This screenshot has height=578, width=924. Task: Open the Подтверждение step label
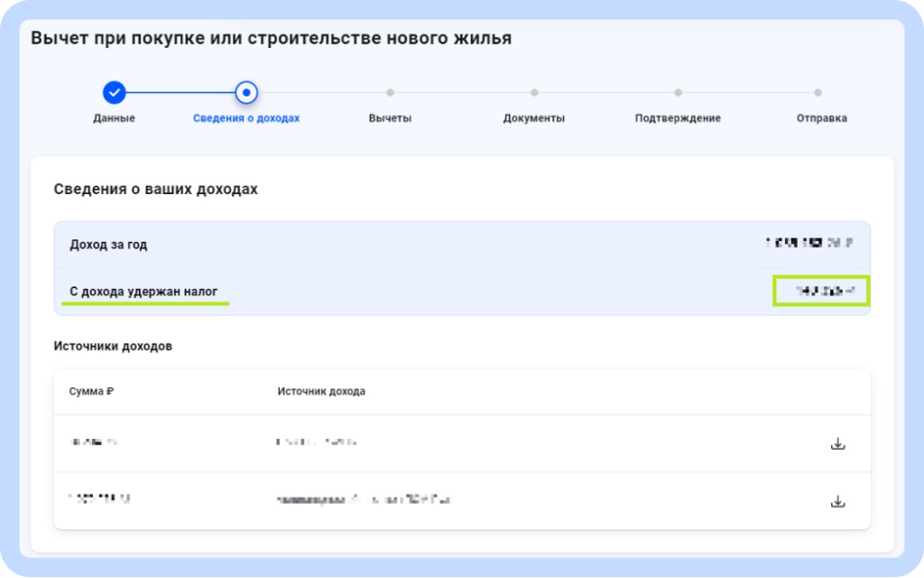pyautogui.click(x=678, y=117)
